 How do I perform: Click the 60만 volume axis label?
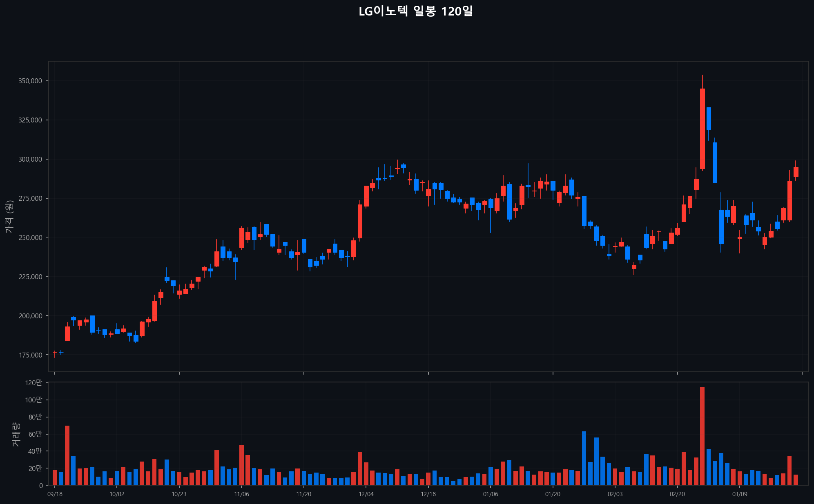(x=35, y=434)
